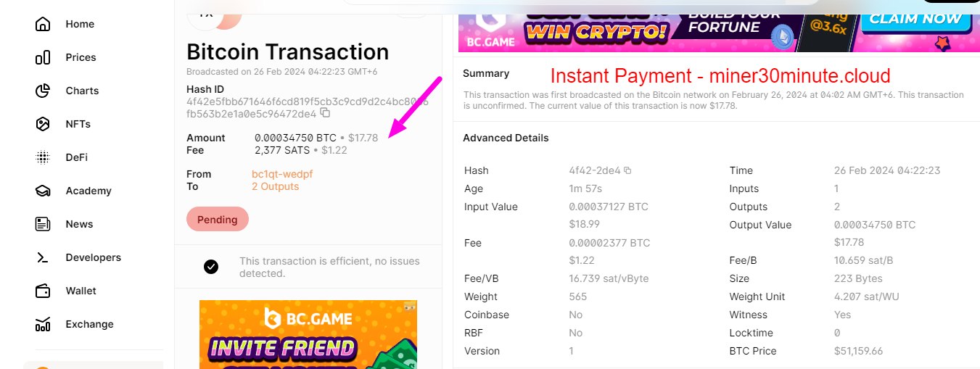Screen dimensions: 980x369
Task: Select the Academy menu item
Action: coord(88,191)
